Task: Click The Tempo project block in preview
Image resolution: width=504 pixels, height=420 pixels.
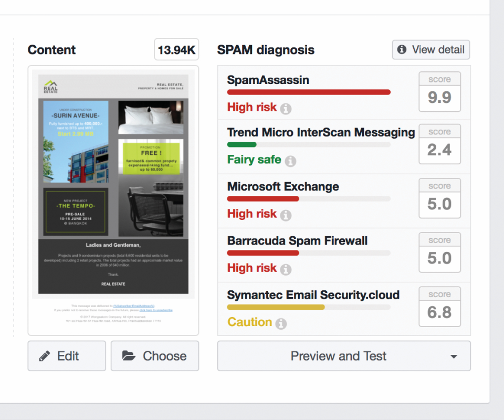Action: 76,212
